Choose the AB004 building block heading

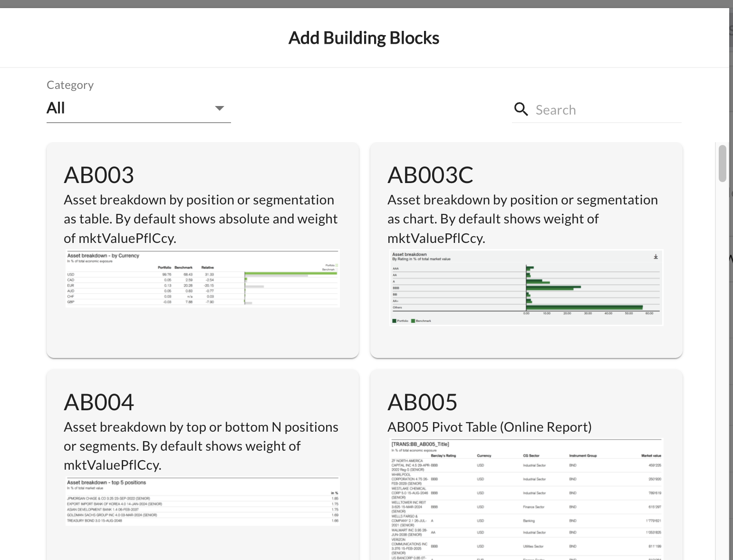[99, 402]
